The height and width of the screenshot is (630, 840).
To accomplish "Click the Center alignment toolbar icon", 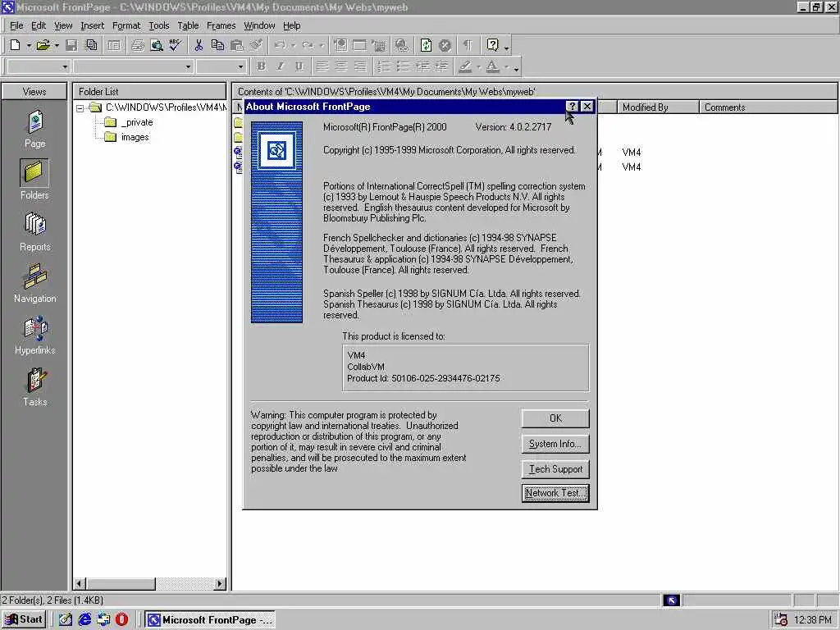I will pyautogui.click(x=341, y=66).
